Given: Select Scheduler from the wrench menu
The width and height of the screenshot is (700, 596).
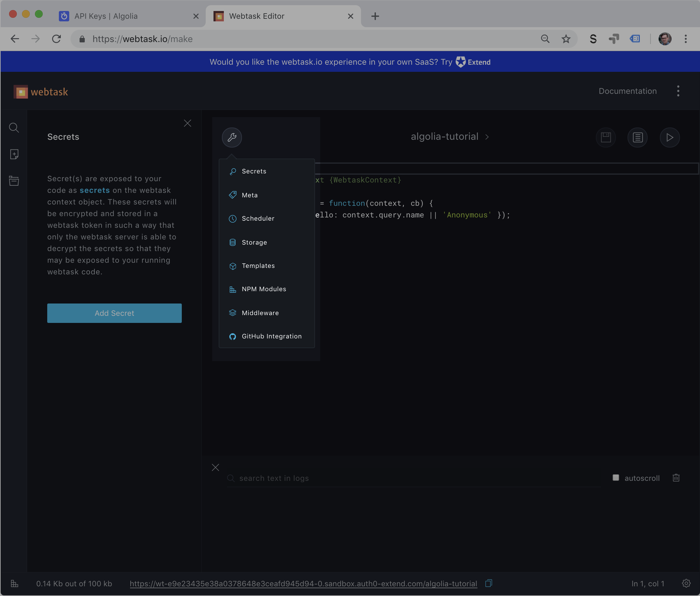Looking at the screenshot, I should [258, 219].
